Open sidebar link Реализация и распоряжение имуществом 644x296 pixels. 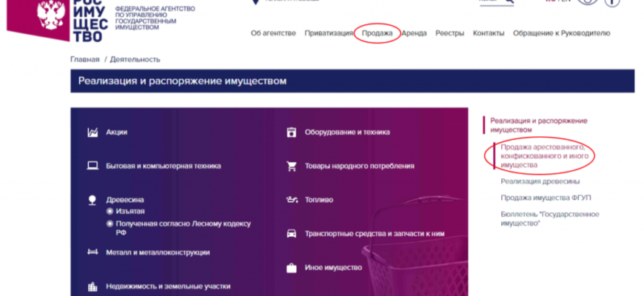click(539, 125)
